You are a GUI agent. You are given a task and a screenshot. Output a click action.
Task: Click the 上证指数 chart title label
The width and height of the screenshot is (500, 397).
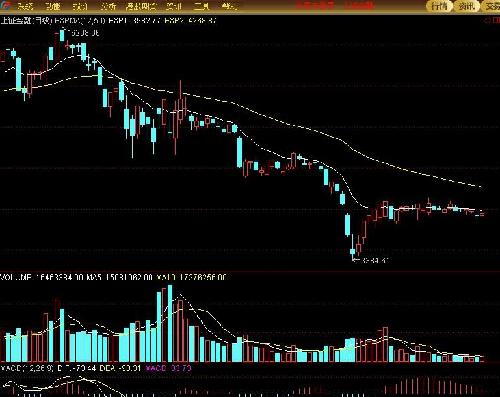click(x=26, y=21)
